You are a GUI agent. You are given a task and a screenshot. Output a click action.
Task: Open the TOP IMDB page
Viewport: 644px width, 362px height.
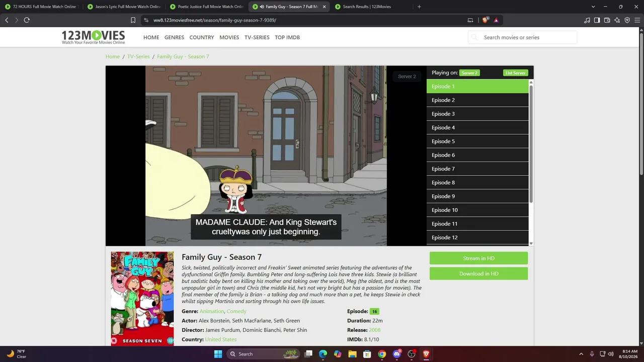tap(287, 37)
